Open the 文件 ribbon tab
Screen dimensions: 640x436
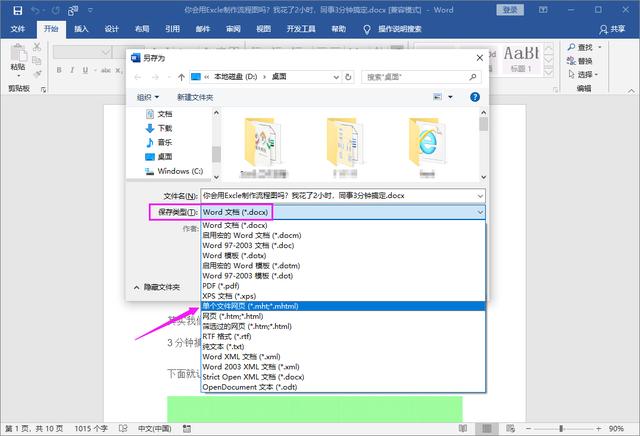point(18,29)
